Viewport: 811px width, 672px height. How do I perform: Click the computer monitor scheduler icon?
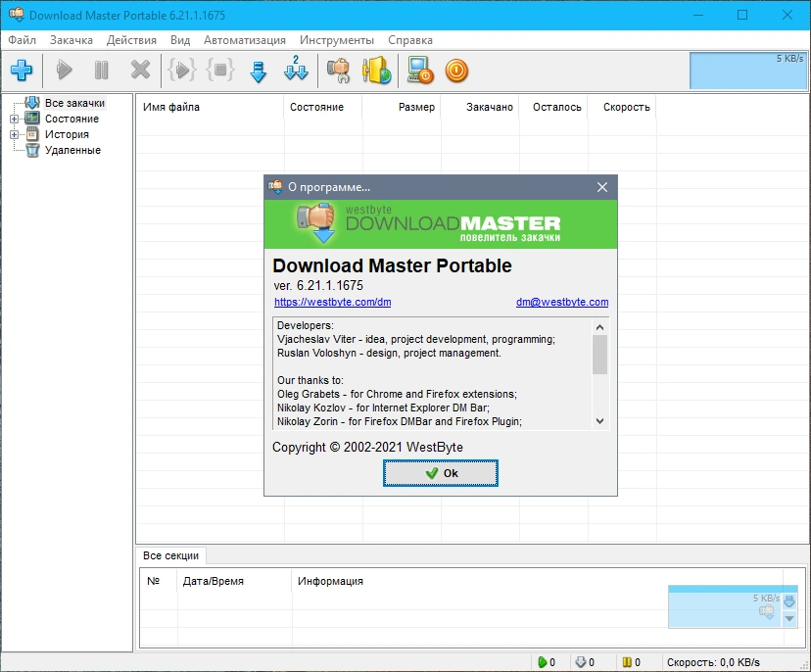tap(419, 71)
